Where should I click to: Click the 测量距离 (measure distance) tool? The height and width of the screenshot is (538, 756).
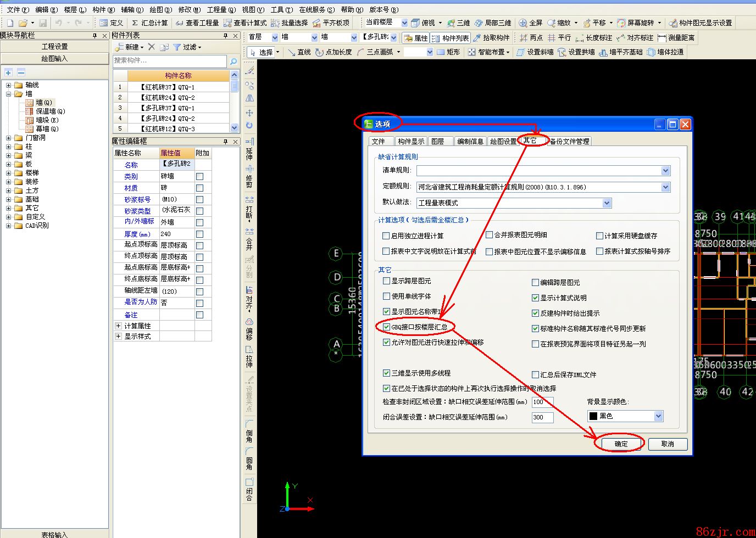point(676,38)
